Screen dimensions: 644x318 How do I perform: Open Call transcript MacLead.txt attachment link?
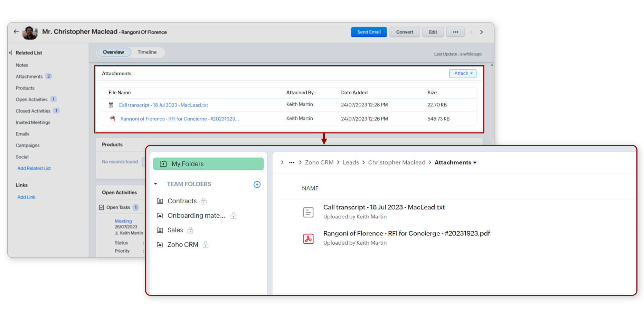tap(163, 105)
